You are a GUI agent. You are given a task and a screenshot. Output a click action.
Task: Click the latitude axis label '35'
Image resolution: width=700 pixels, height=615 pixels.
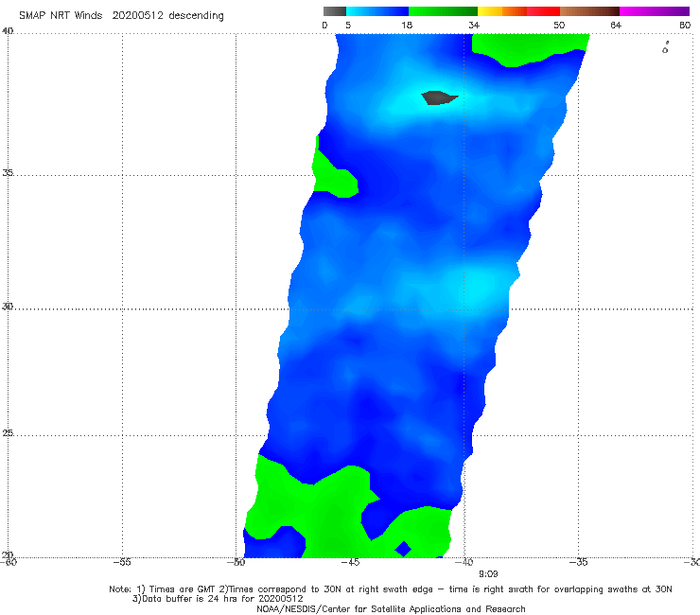click(8, 172)
